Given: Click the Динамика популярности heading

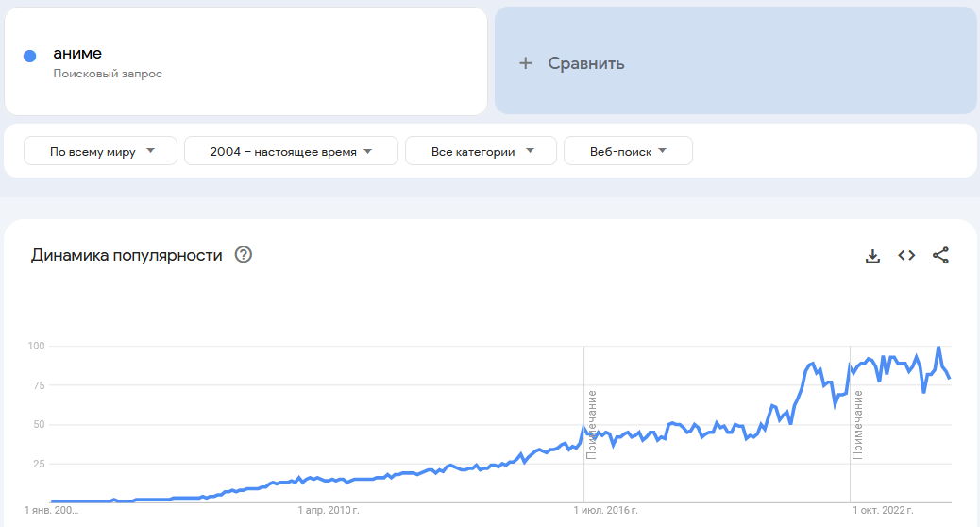Looking at the screenshot, I should (x=127, y=255).
